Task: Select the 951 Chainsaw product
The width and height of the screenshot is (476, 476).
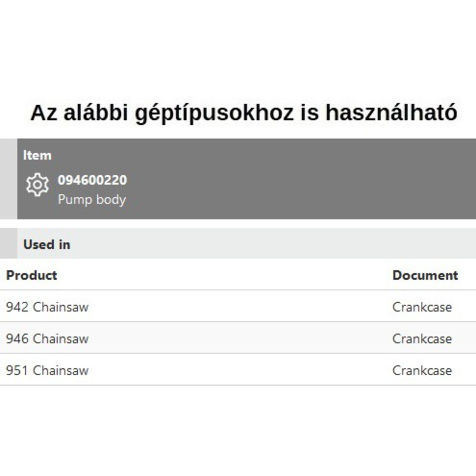Action: pyautogui.click(x=47, y=370)
